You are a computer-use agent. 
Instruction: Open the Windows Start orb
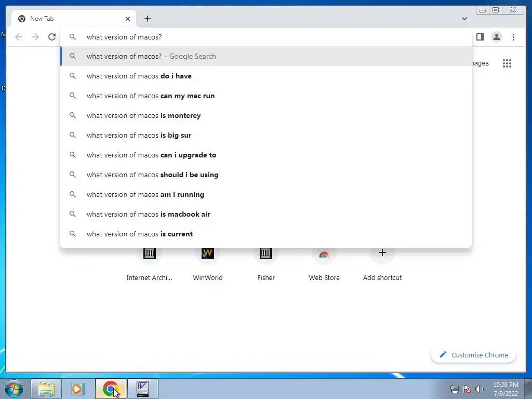pos(14,389)
